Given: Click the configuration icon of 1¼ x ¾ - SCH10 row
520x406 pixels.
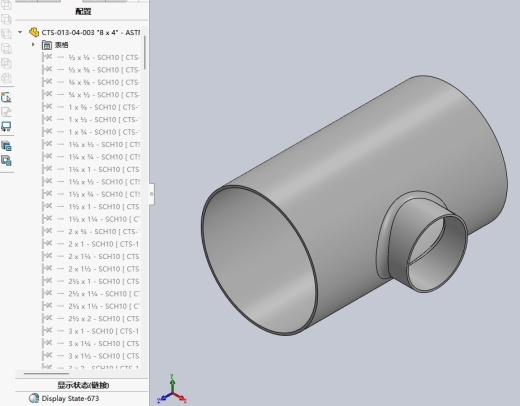Looking at the screenshot, I should coord(47,157).
